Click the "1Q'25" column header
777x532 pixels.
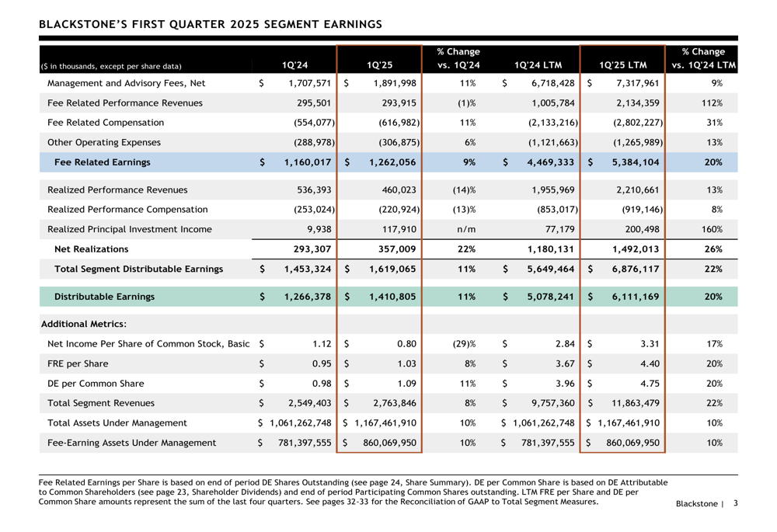click(380, 65)
